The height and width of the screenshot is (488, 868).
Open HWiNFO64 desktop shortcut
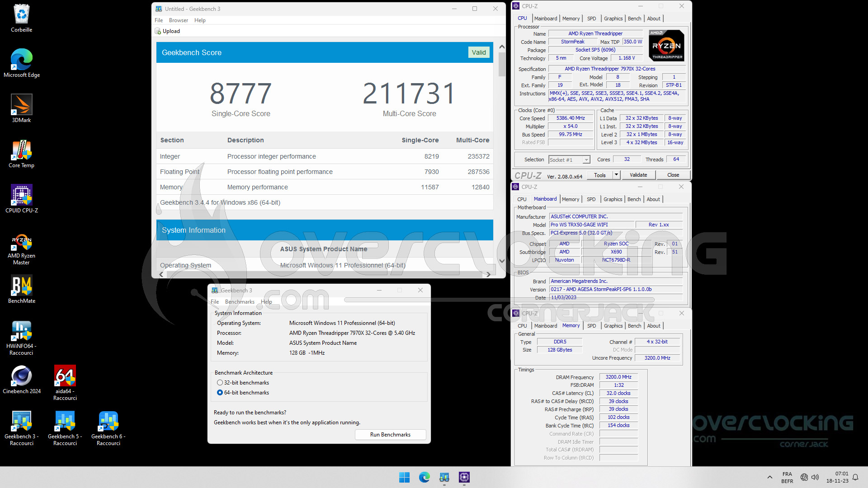pos(22,338)
